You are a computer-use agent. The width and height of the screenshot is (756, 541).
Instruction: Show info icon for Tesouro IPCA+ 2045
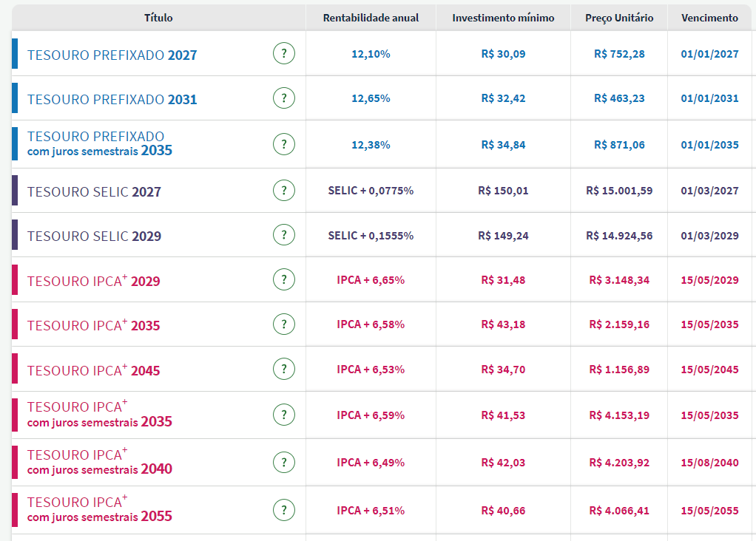(283, 369)
